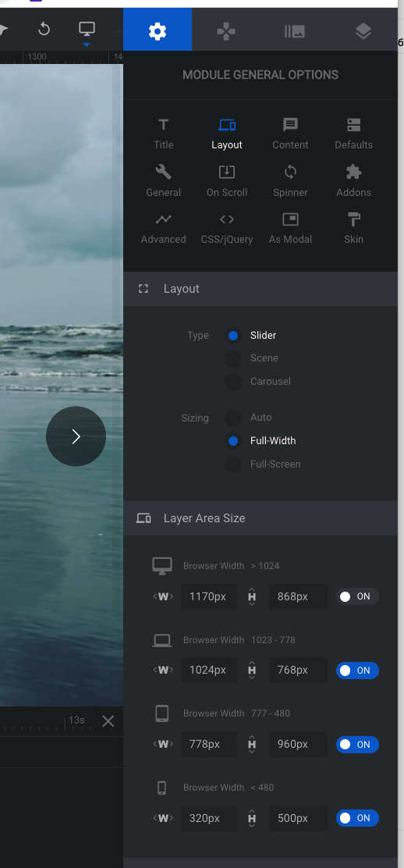Image resolution: width=404 pixels, height=868 pixels.
Task: Click the 13s timeline marker
Action: point(76,720)
